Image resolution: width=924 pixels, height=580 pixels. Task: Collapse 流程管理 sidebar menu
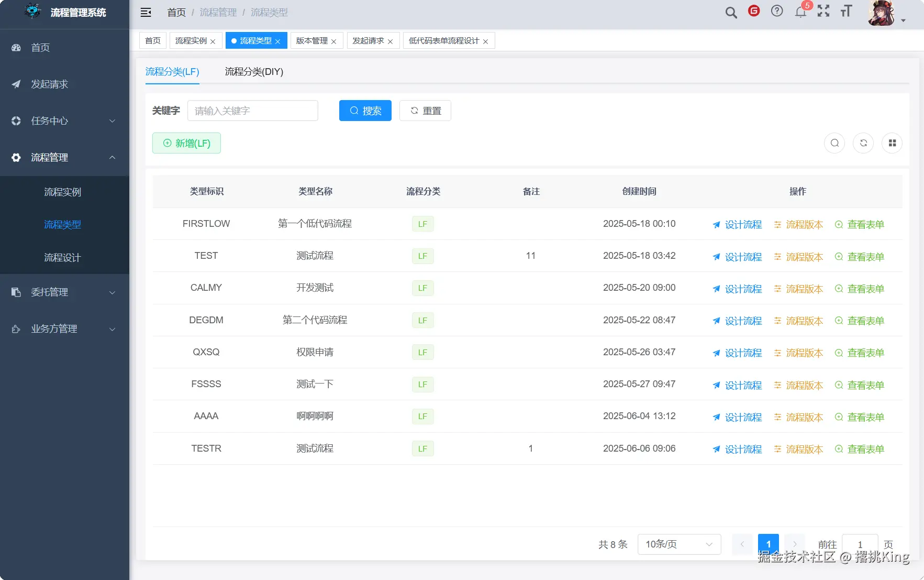pyautogui.click(x=64, y=158)
